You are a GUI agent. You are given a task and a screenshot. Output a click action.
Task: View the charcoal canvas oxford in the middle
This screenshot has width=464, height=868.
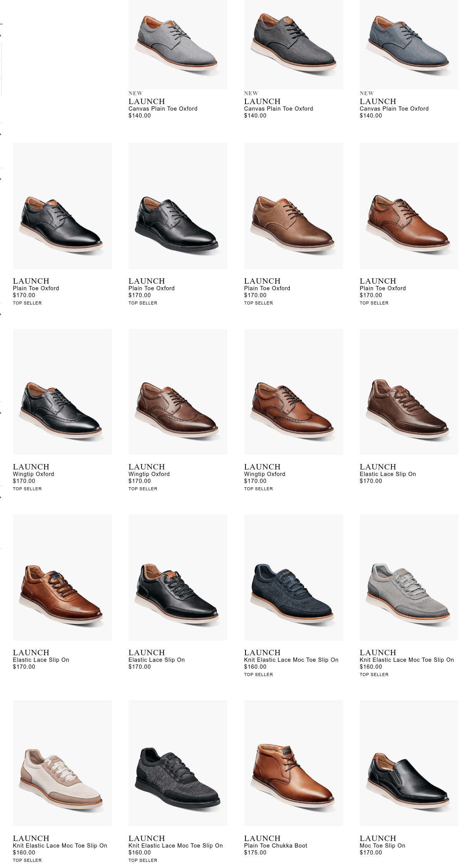[293, 44]
